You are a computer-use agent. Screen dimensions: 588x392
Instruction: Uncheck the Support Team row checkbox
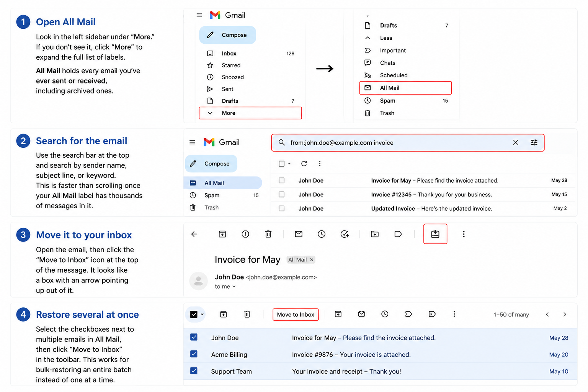194,371
